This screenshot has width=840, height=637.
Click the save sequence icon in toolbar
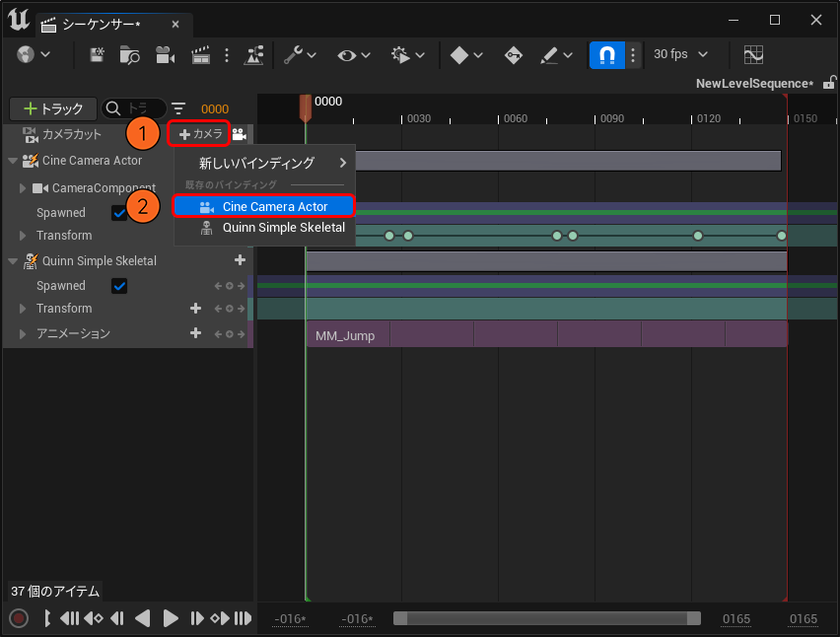tap(98, 55)
